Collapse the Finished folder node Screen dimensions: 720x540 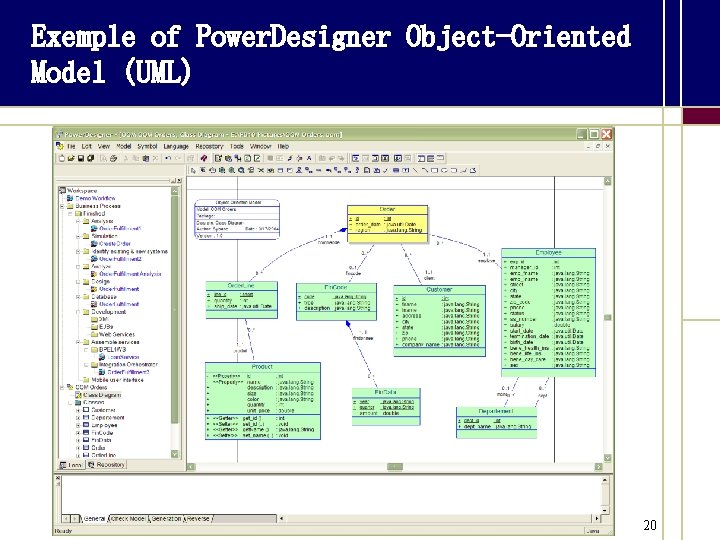[x=70, y=214]
